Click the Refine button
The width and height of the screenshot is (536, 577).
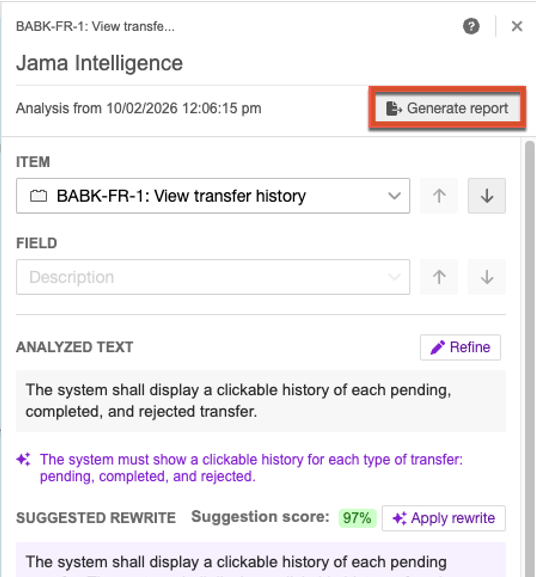coord(460,347)
